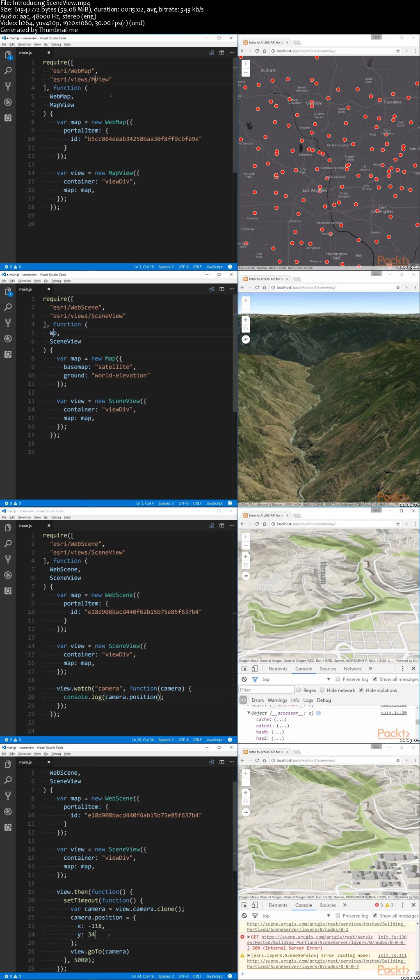Open main.js:20 source link in console

tap(393, 713)
